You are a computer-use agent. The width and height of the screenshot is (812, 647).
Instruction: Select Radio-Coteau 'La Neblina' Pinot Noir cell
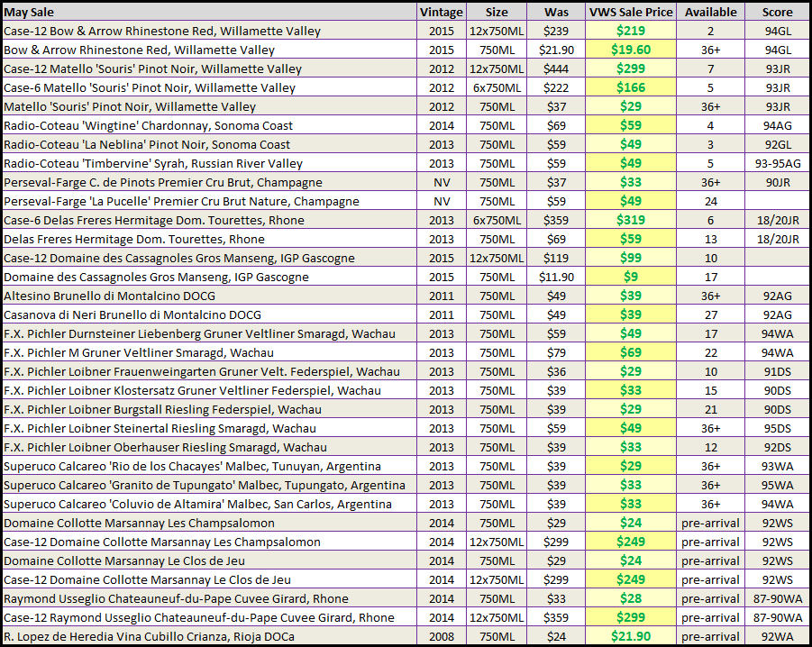(209, 144)
